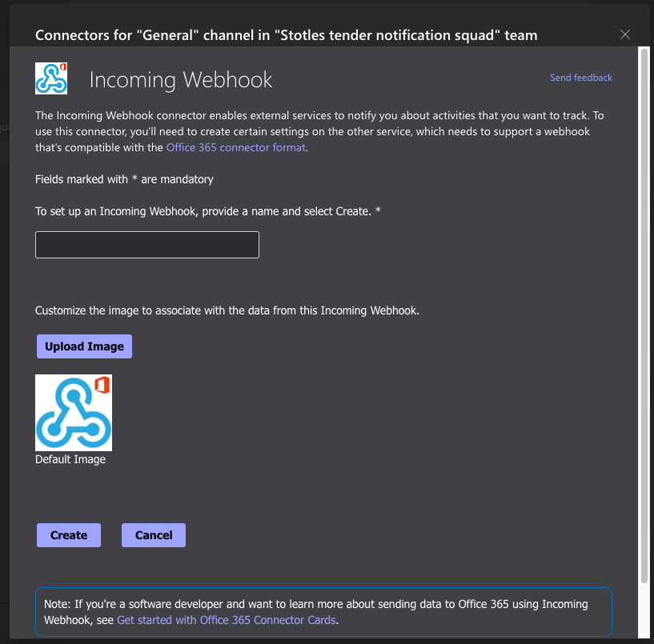This screenshot has height=644, width=654.
Task: Click the provide a name and select Create label
Action: point(207,211)
